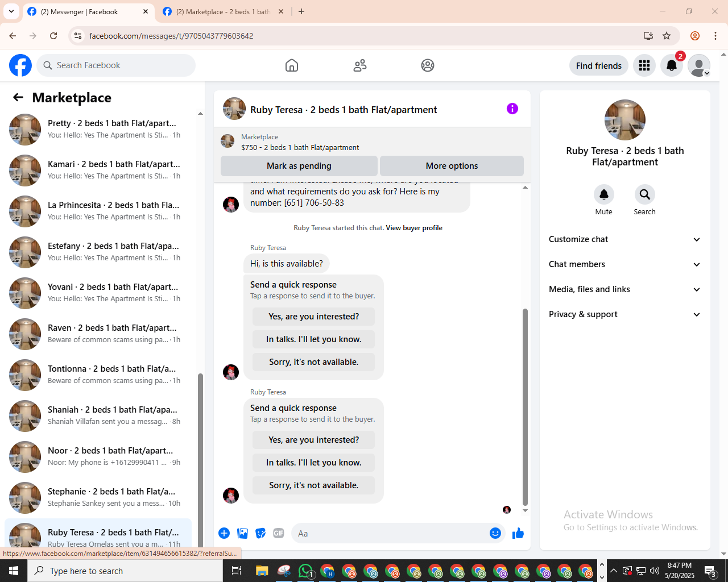This screenshot has height=582, width=728.
Task: Open the Home feed icon
Action: coord(292,65)
